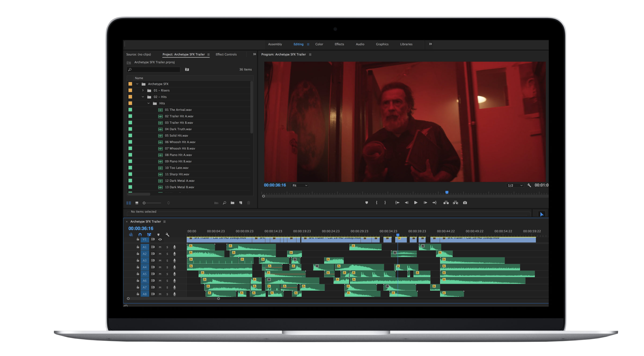
Task: Open the Effect Controls tab
Action: pos(226,55)
